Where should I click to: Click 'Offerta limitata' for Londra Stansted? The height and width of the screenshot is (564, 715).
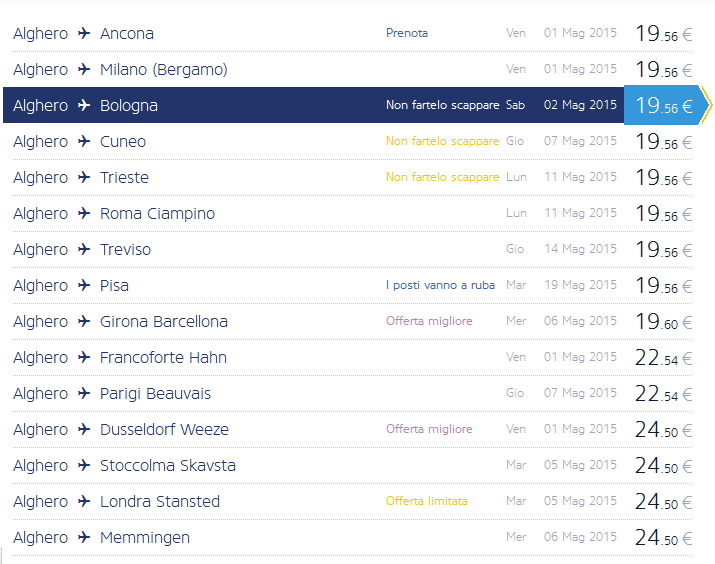(426, 501)
